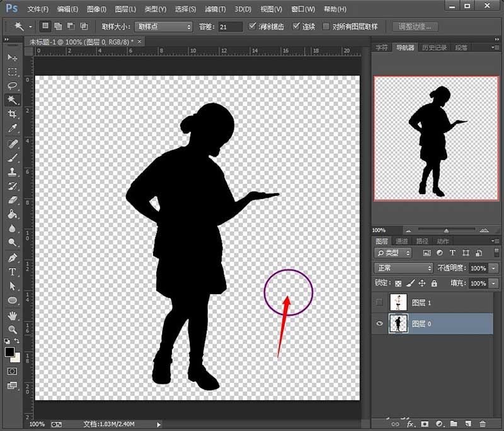Click the 调整边缘 refine edge button
This screenshot has width=504, height=431.
tap(415, 27)
